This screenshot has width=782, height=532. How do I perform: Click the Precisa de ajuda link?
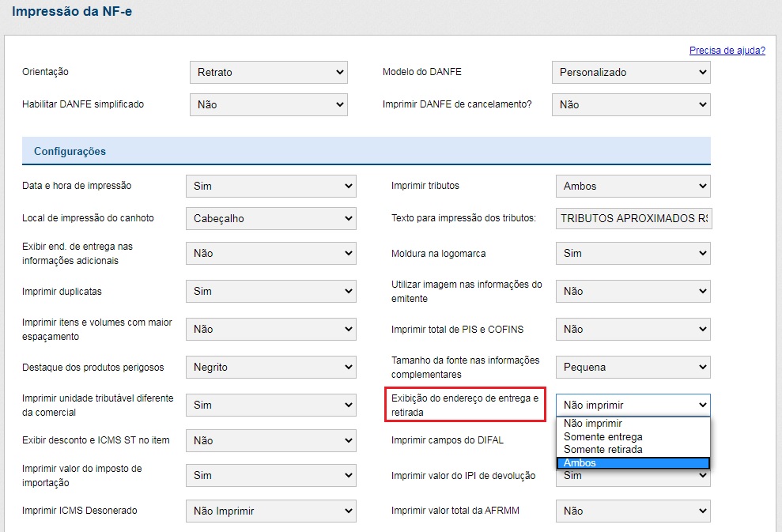coord(727,51)
